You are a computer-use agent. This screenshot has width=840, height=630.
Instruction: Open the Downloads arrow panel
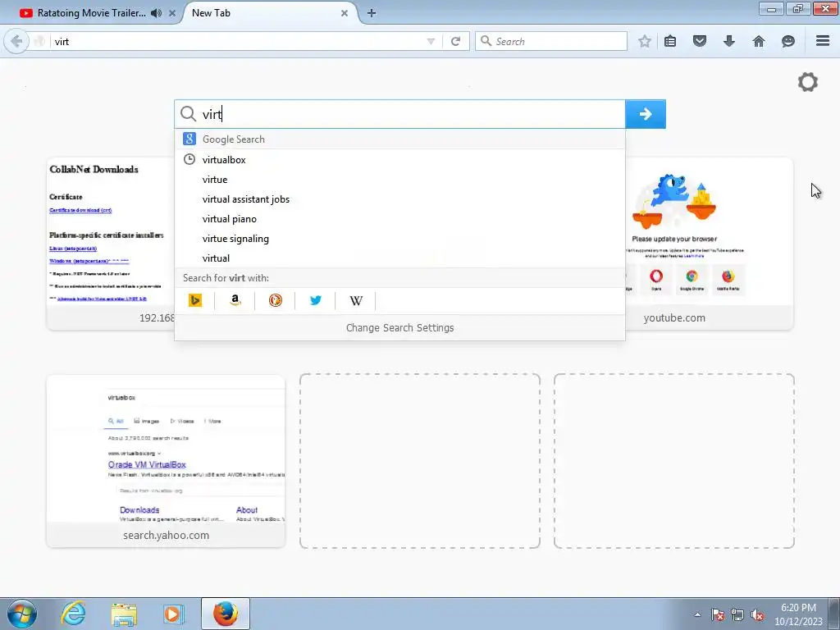(729, 41)
